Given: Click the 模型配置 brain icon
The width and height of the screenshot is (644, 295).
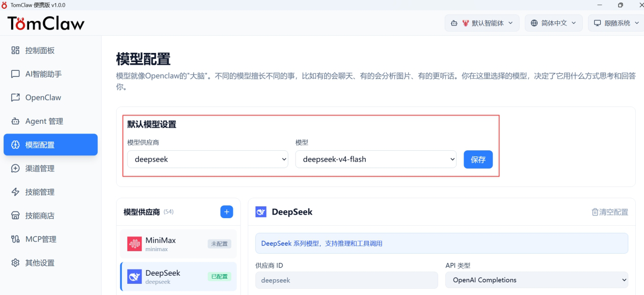Looking at the screenshot, I should (x=15, y=145).
